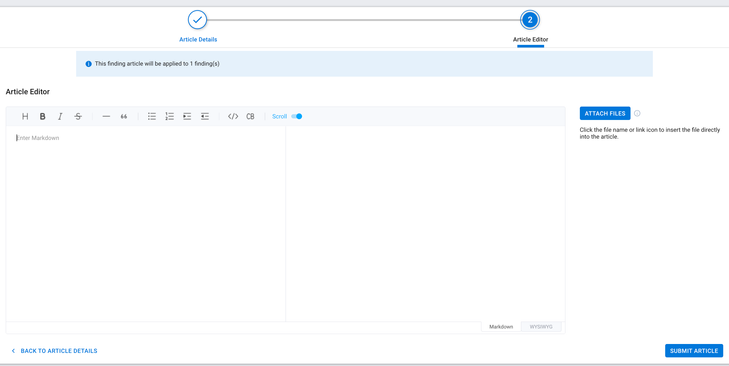
Task: Insert a heading with the H icon
Action: (25, 116)
